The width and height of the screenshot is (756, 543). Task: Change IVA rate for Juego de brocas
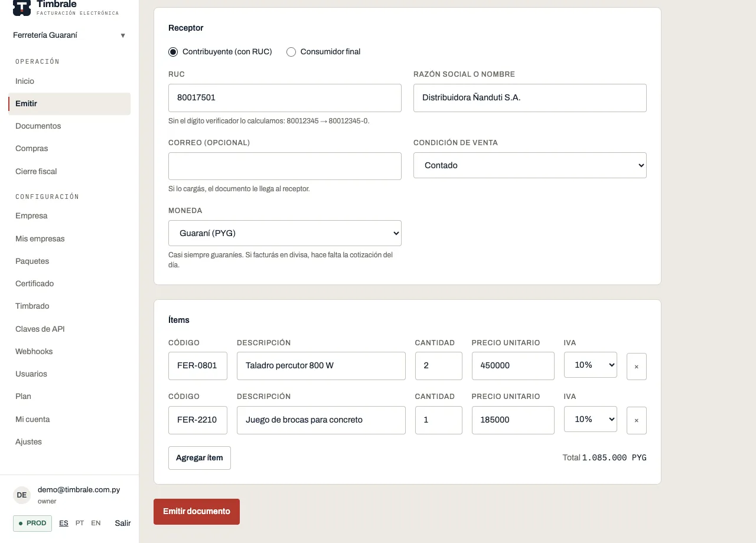point(591,419)
